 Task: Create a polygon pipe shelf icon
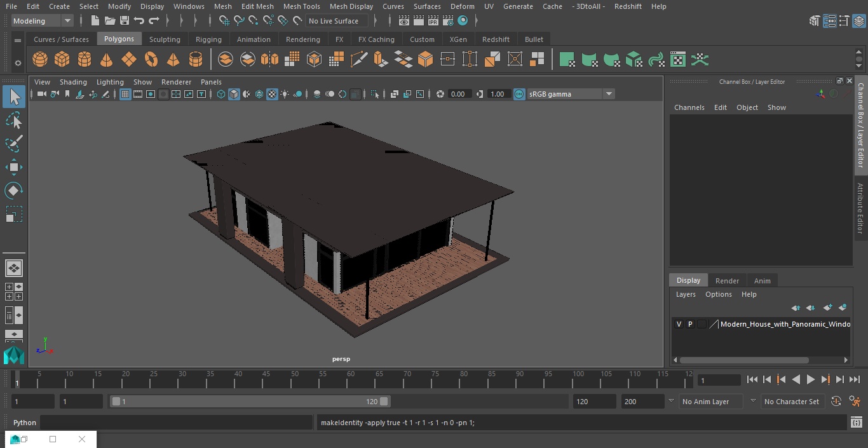(x=196, y=60)
